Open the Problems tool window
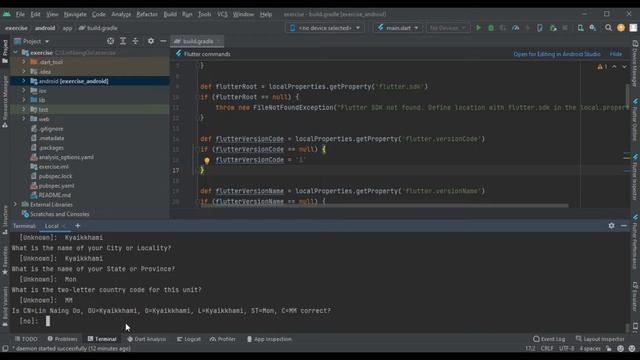This screenshot has width=640, height=360. tap(62, 339)
